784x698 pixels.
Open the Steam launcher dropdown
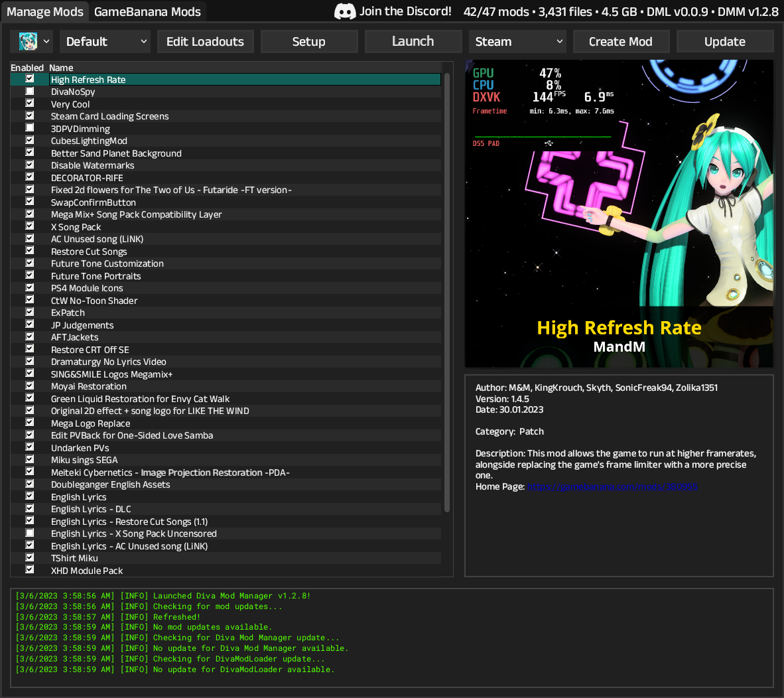point(517,42)
